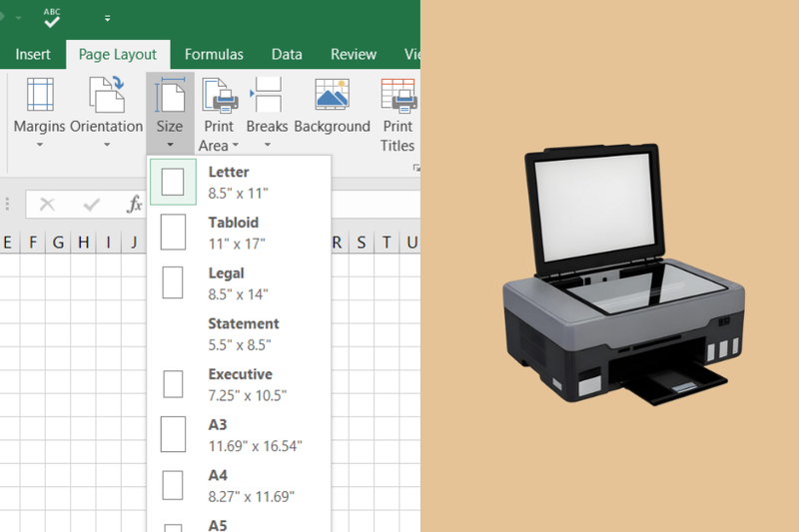799x532 pixels.
Task: Choose Tabloid 11" x 17" paper size
Action: (x=239, y=233)
